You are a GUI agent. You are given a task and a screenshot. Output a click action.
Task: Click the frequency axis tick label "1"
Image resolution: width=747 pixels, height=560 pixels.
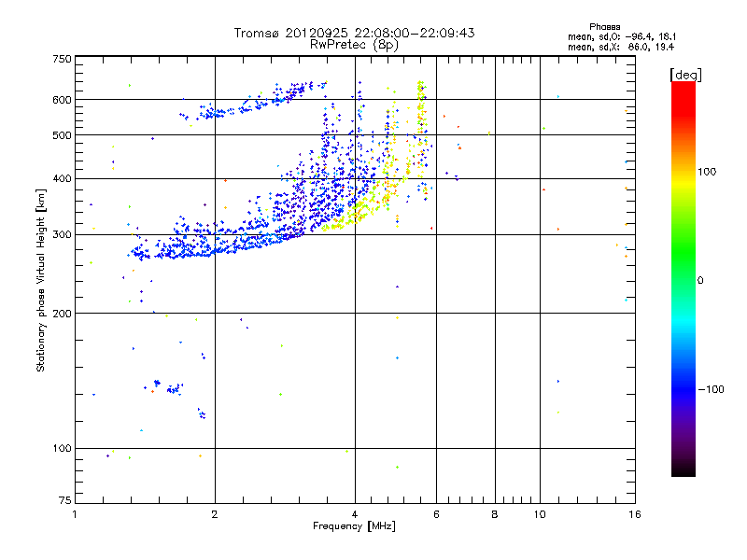75,514
